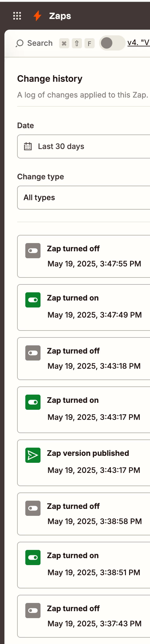Open the apps grid menu
150x644 pixels.
17,16
